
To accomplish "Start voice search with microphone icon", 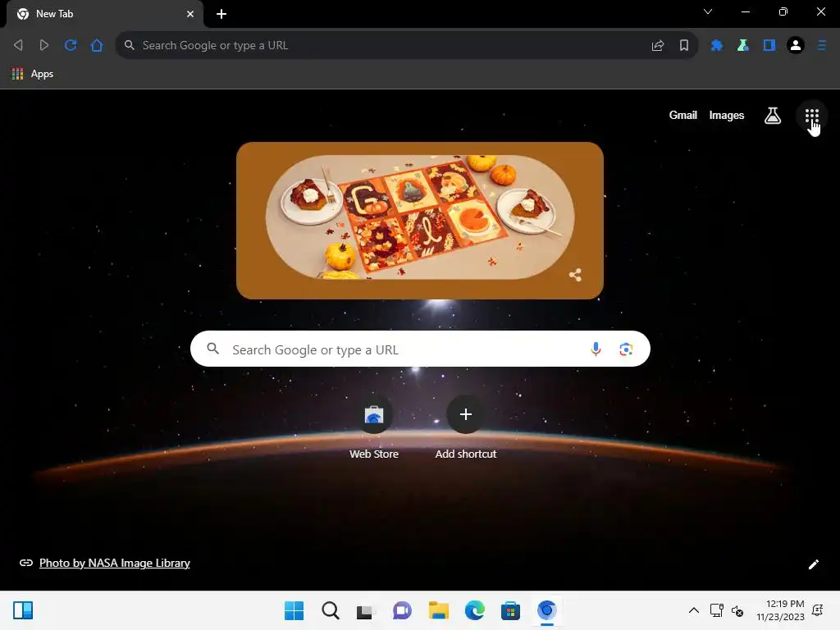I will click(596, 349).
